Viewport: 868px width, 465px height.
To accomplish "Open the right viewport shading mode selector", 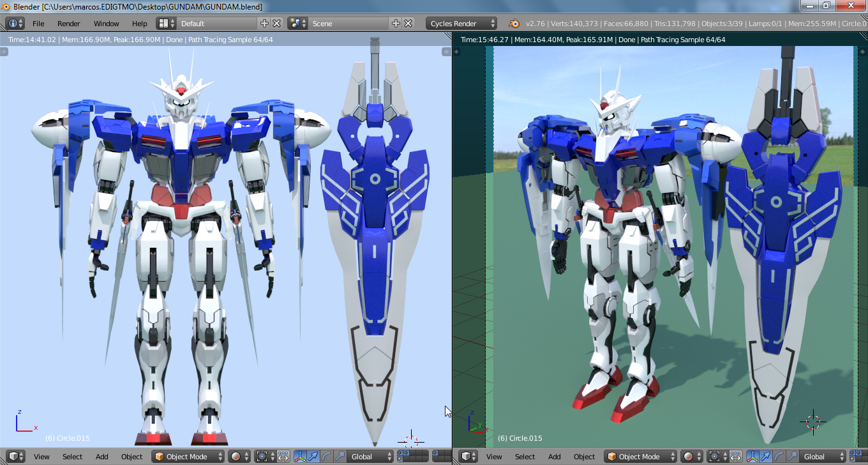I will tap(692, 457).
